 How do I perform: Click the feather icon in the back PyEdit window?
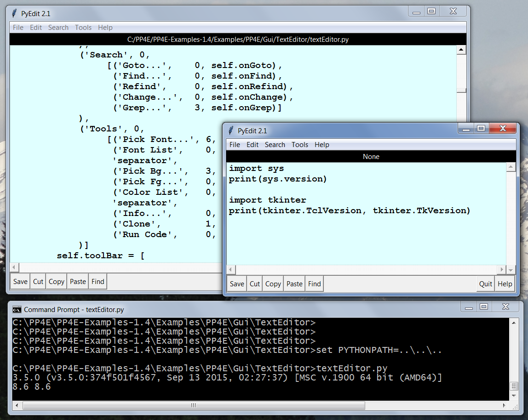tap(15, 13)
